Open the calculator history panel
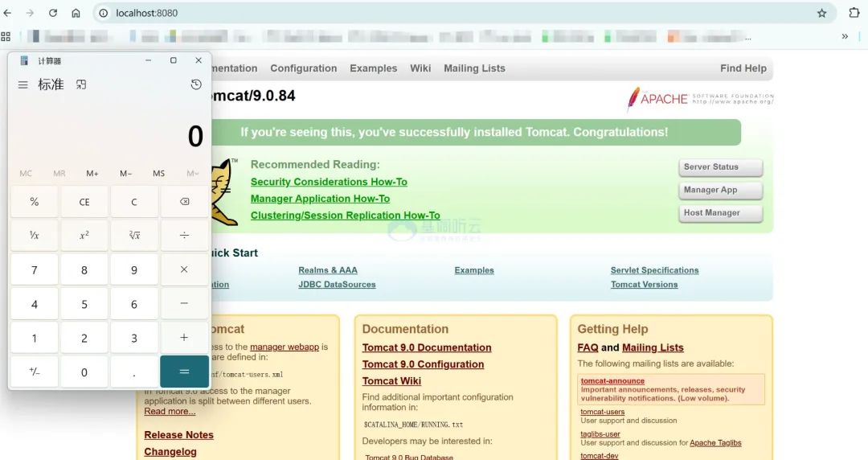The image size is (868, 460). [196, 84]
